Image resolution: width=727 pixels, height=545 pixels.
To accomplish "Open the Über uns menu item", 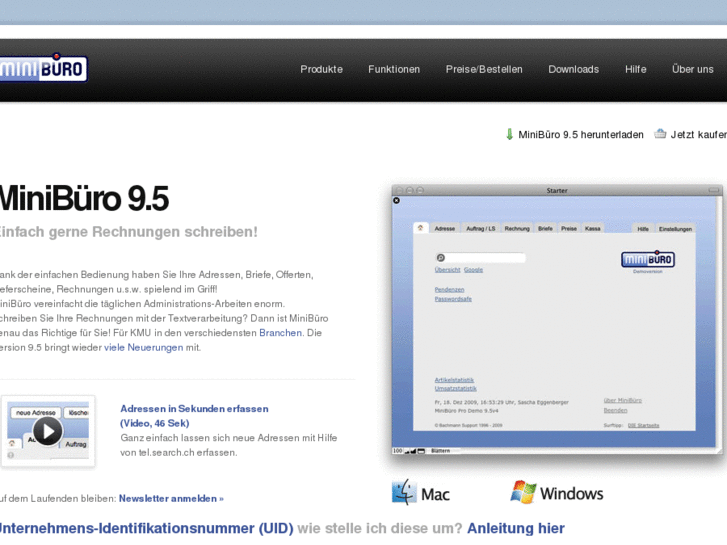I will (x=693, y=69).
